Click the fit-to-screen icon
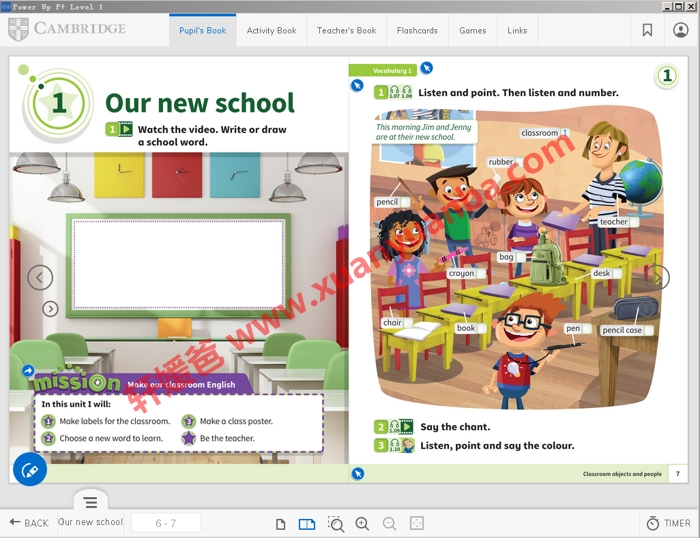Viewport: 700px width, 538px height. pyautogui.click(x=417, y=523)
